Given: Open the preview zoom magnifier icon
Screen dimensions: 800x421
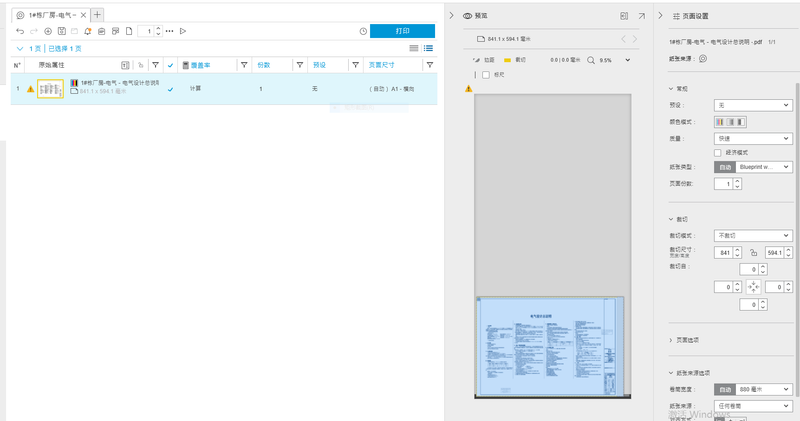Looking at the screenshot, I should (591, 60).
